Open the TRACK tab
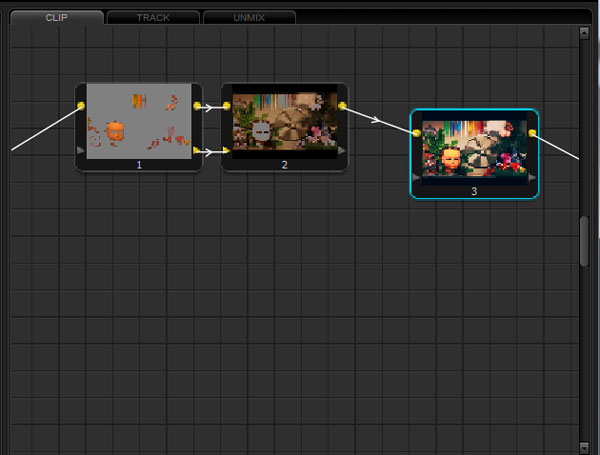 pyautogui.click(x=153, y=18)
